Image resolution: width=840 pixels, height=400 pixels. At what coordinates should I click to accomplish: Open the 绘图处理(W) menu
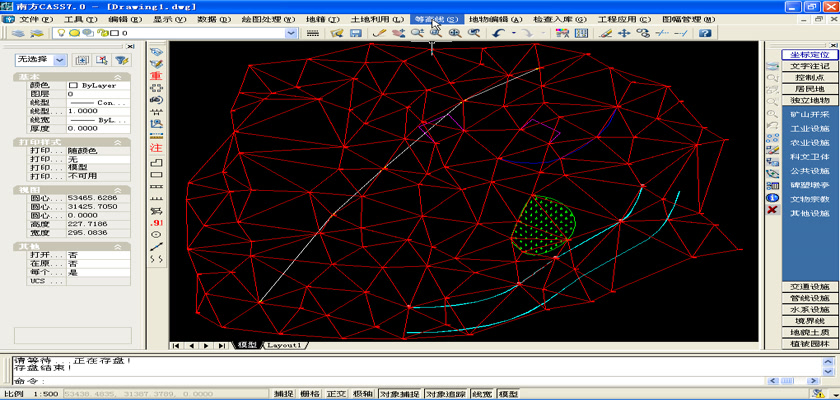pos(268,19)
